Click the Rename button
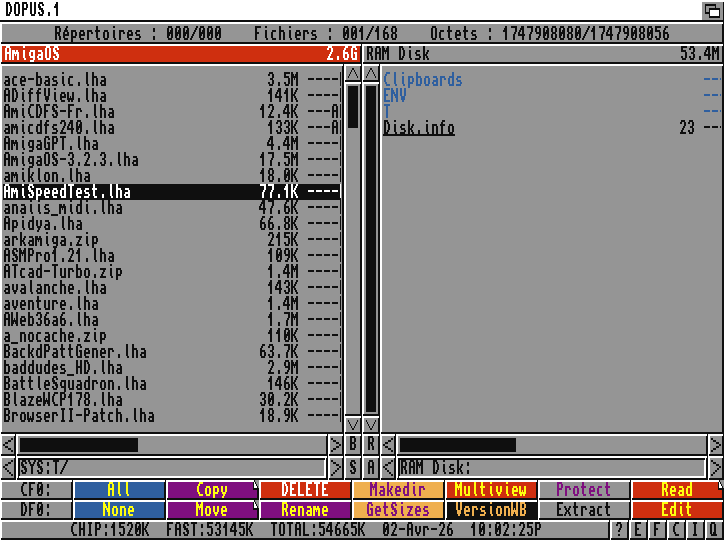The width and height of the screenshot is (724, 540). pyautogui.click(x=304, y=510)
